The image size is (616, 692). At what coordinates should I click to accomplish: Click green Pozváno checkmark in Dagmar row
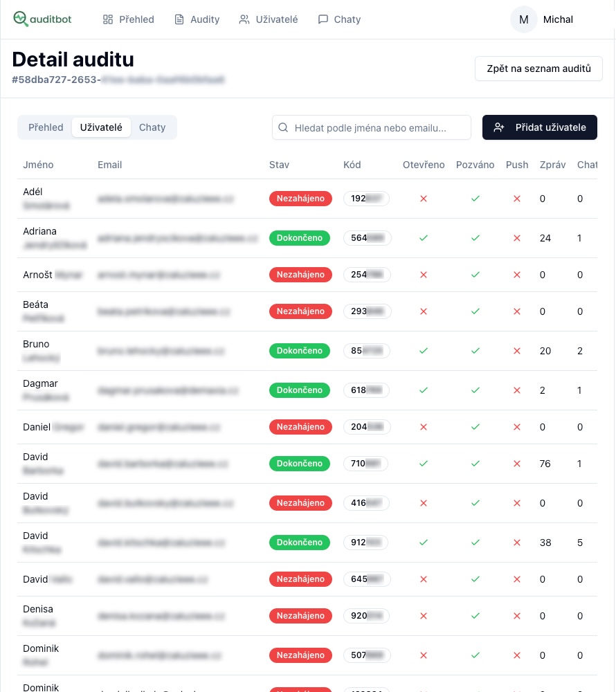475,390
